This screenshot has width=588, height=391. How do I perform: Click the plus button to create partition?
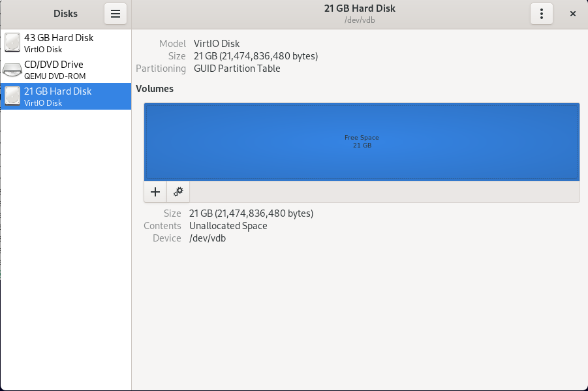155,192
